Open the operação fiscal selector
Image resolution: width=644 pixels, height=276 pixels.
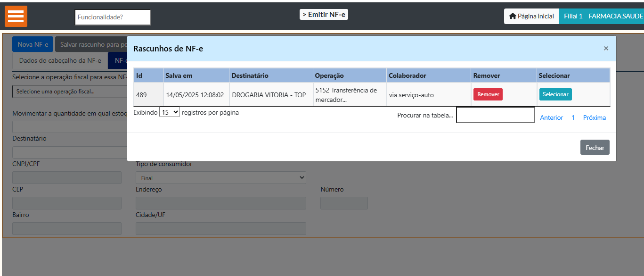pyautogui.click(x=70, y=92)
